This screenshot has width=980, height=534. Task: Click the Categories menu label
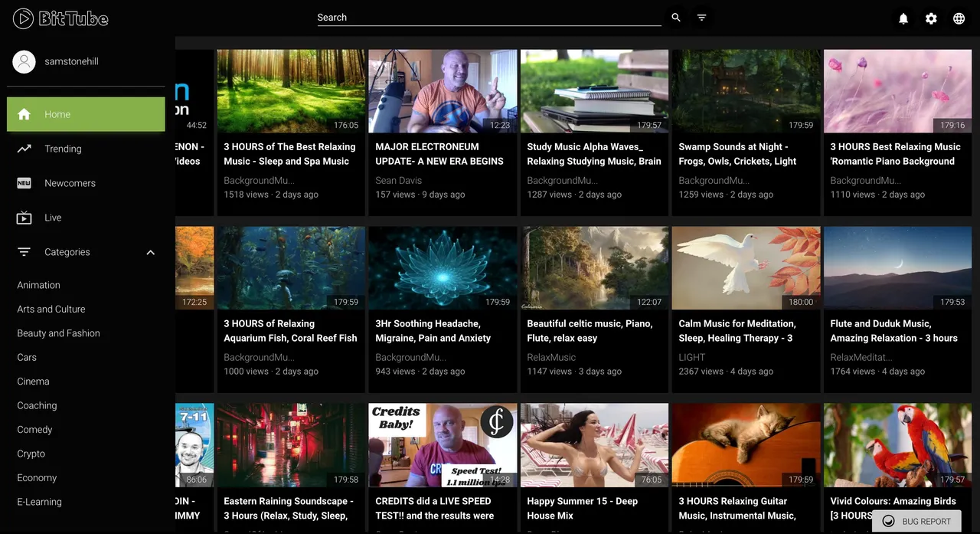coord(67,252)
